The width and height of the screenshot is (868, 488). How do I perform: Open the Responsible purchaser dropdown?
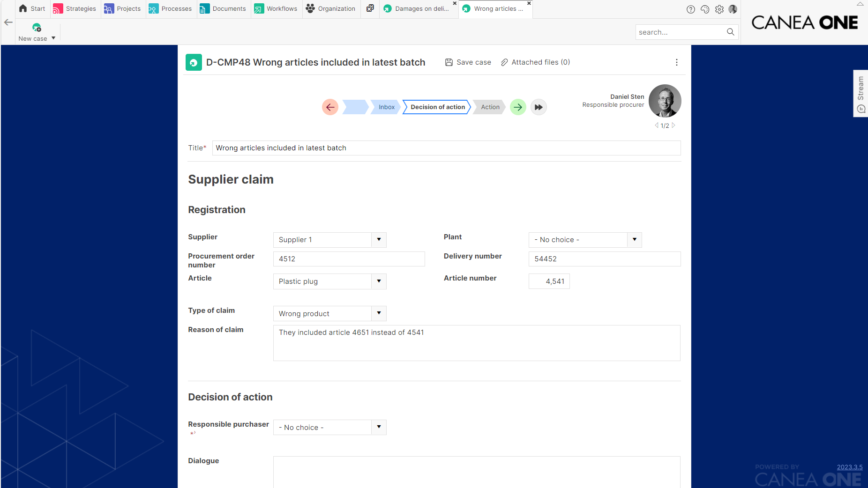click(379, 427)
